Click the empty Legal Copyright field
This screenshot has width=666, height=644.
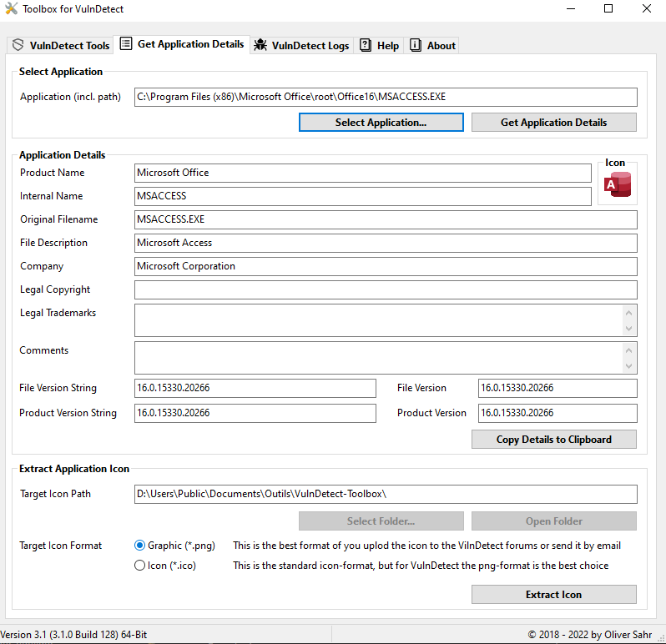click(x=386, y=289)
